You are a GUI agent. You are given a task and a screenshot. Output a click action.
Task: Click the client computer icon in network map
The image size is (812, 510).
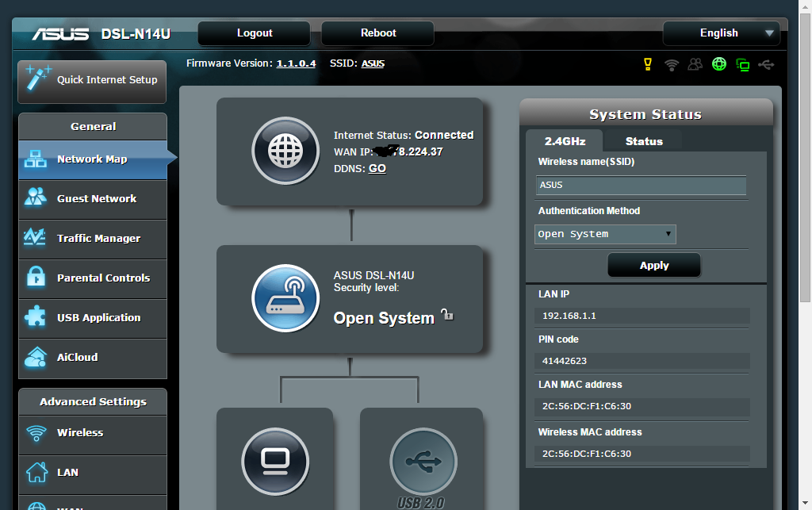275,461
